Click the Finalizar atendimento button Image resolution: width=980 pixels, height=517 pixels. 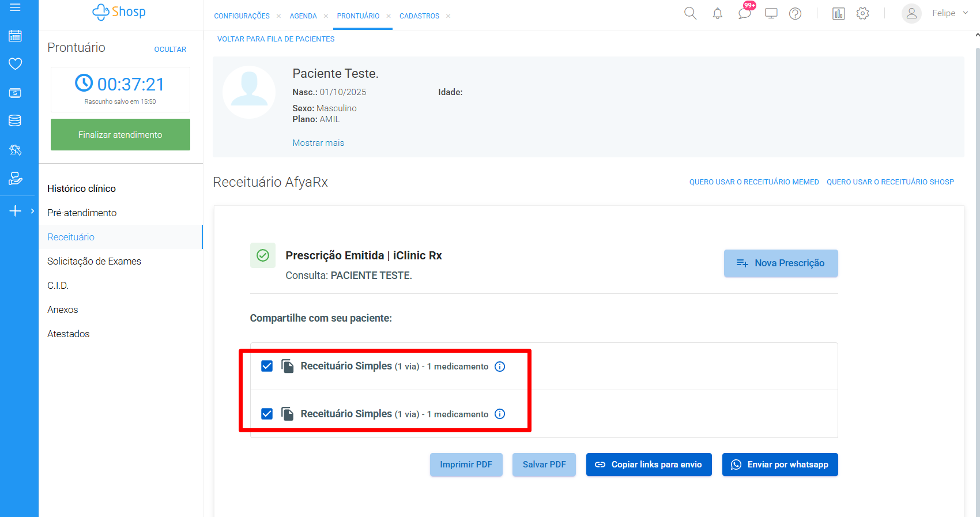coord(120,134)
